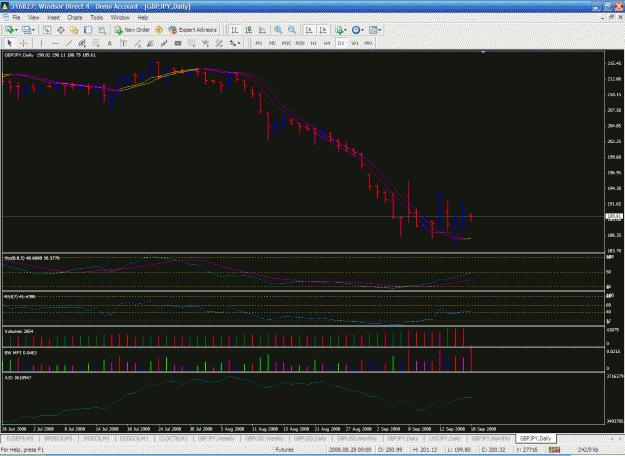
Task: Open the View menu
Action: pyautogui.click(x=33, y=18)
